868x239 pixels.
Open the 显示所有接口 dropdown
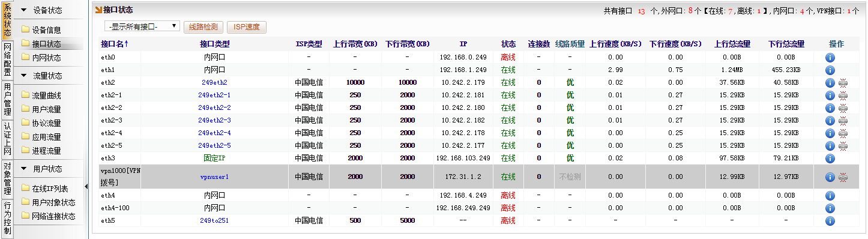click(x=142, y=26)
